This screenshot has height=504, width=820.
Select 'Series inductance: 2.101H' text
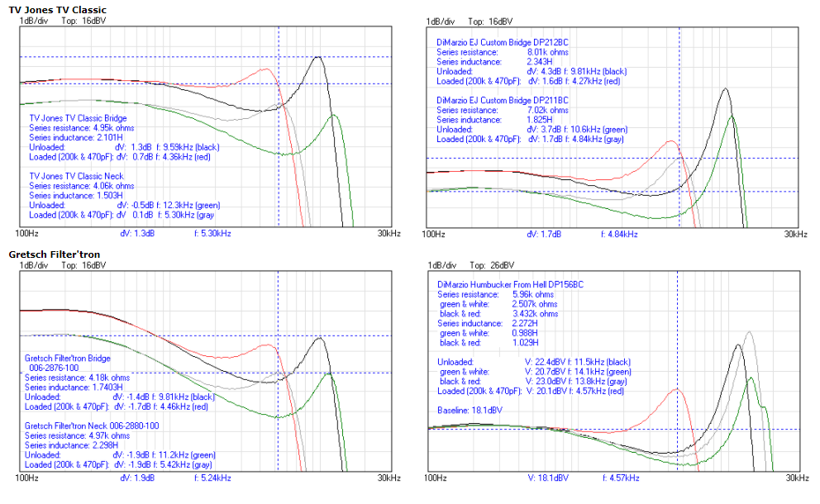[76, 137]
